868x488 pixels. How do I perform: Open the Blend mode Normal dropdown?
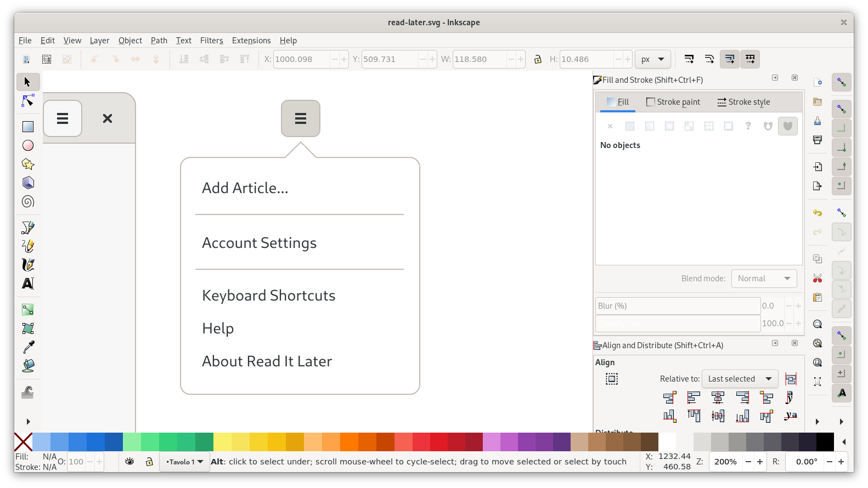click(x=764, y=279)
